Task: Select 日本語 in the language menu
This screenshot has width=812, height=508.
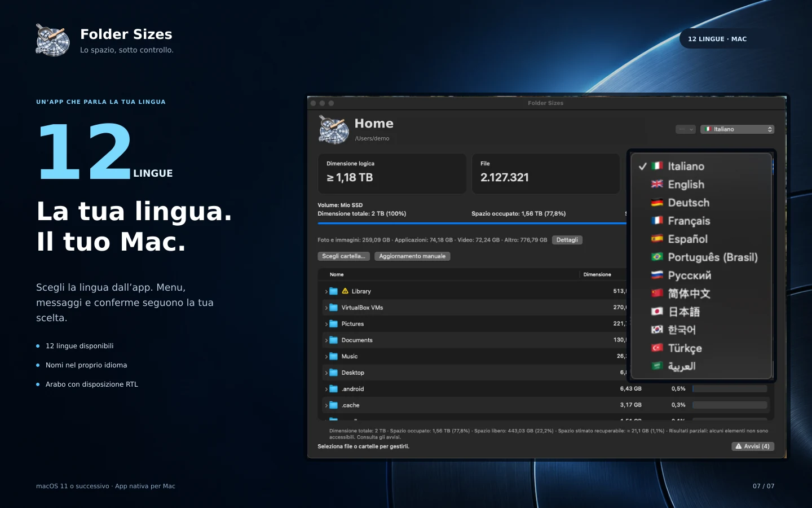Action: click(x=701, y=312)
